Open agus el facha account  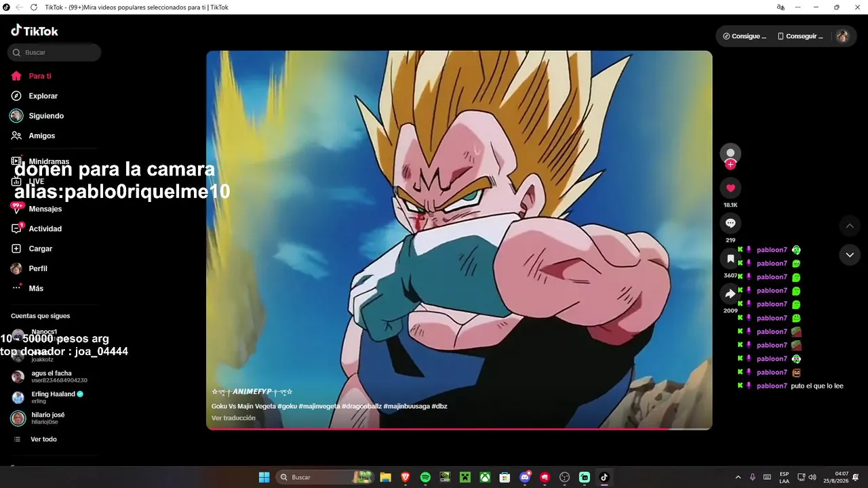coord(50,377)
